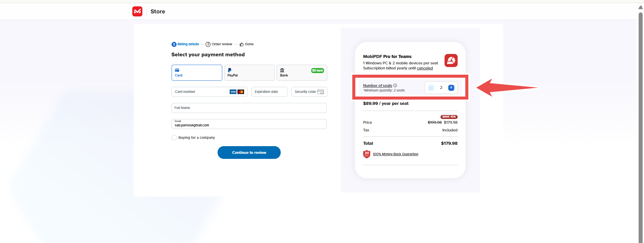The height and width of the screenshot is (243, 644).
Task: Click the Total amount $179.98
Action: click(449, 143)
